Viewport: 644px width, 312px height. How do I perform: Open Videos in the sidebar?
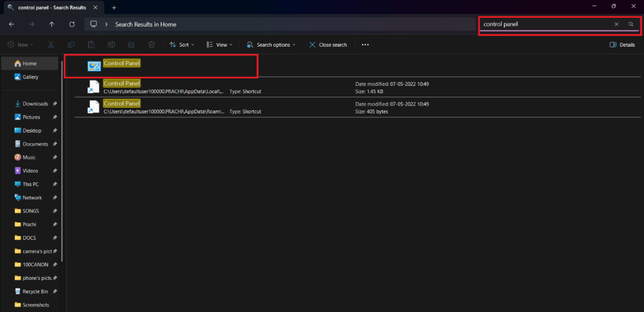[26, 171]
